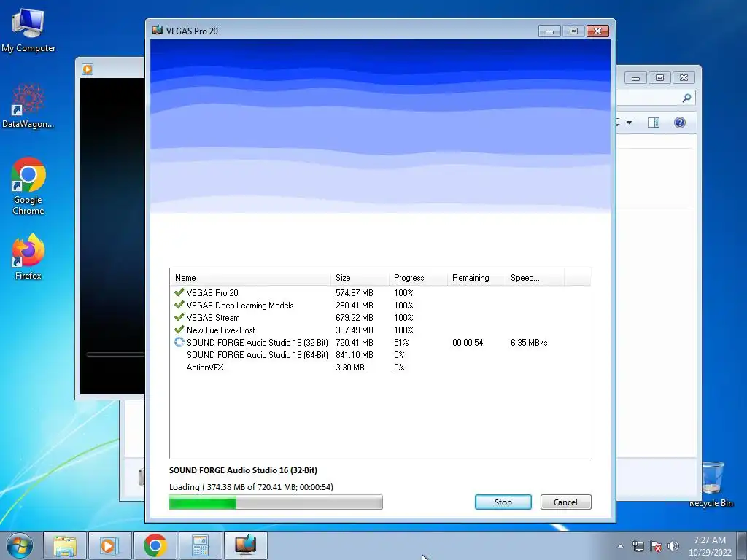This screenshot has height=560, width=747.
Task: Open the media player taskbar icon
Action: 109,545
